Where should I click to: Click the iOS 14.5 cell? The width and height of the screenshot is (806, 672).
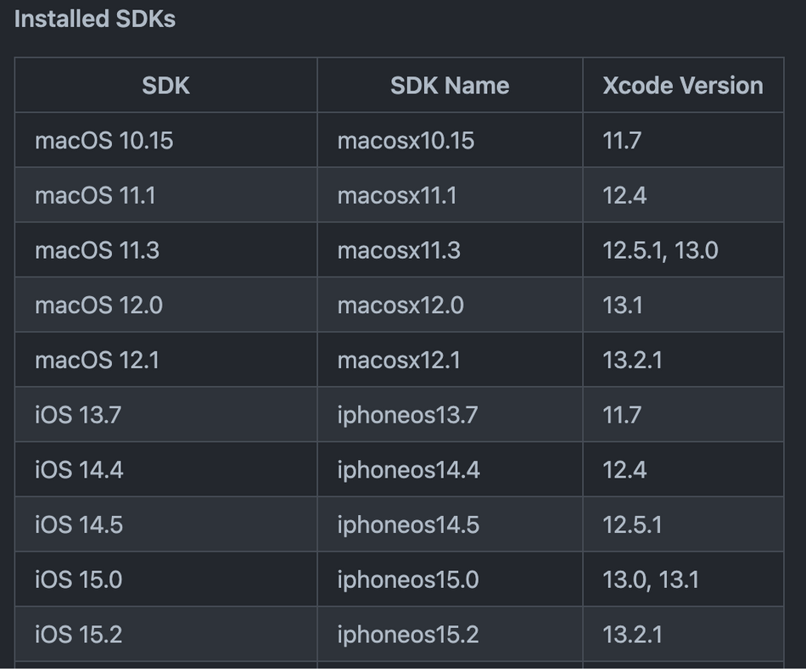(x=166, y=525)
